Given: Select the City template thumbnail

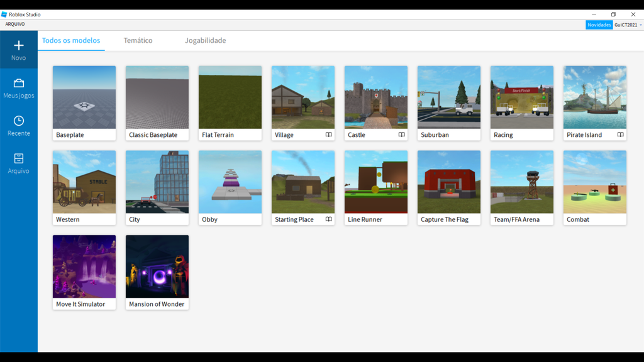Looking at the screenshot, I should 157,182.
